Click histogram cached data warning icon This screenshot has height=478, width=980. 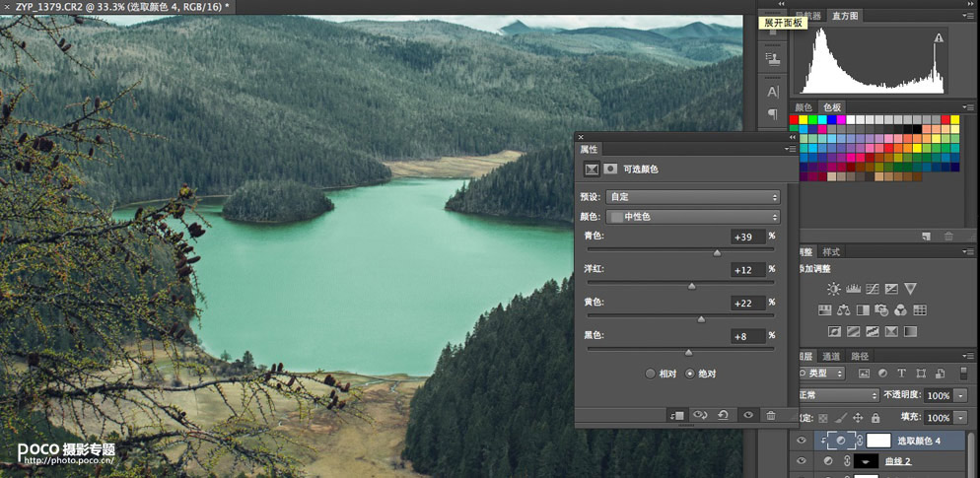[939, 38]
